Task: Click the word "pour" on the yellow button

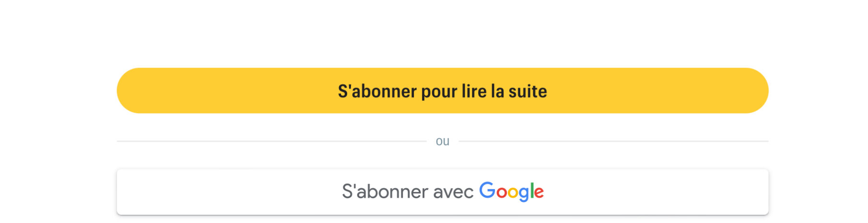Action: point(439,92)
